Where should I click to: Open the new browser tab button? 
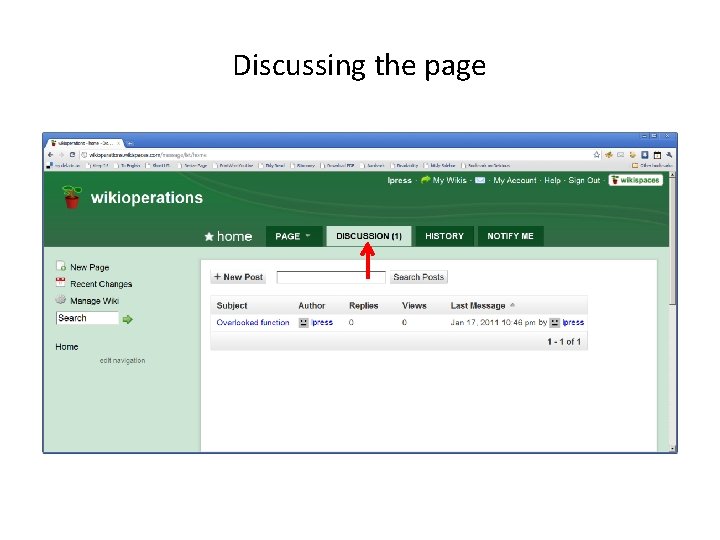pos(130,143)
